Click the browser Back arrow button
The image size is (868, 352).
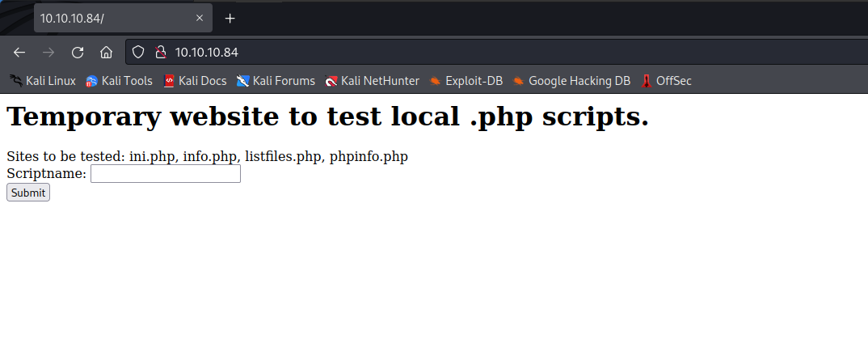(x=19, y=53)
